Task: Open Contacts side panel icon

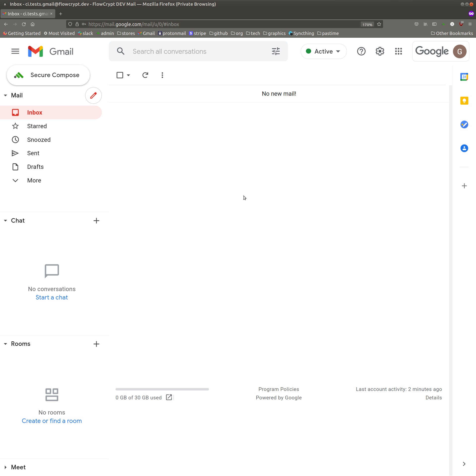Action: [464, 148]
